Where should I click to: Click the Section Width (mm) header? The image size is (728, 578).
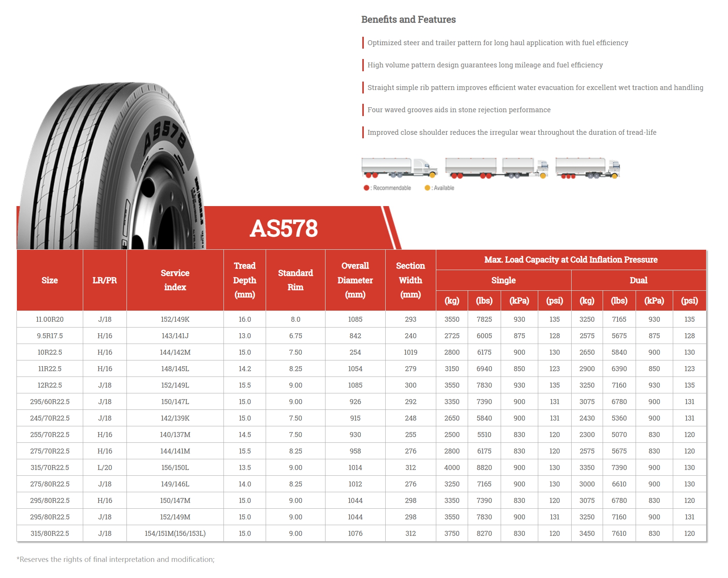point(411,280)
